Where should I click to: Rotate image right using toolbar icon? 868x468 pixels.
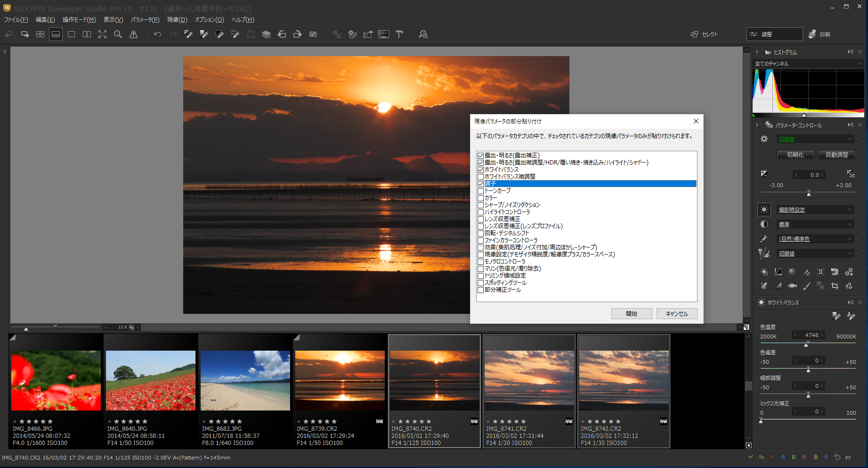(x=297, y=34)
